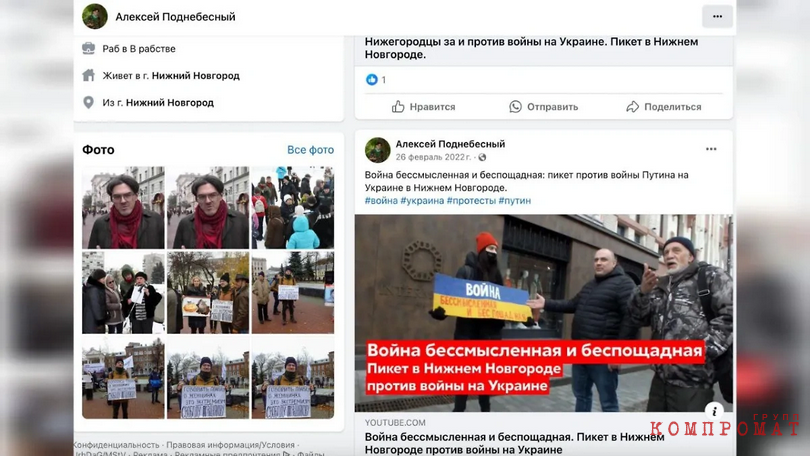Click the profile avatar in top header
Viewport: 810px width, 456px height.
(95, 16)
